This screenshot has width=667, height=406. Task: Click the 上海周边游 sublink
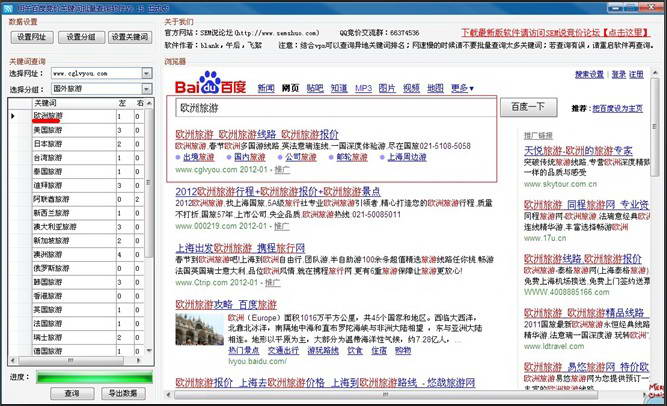coord(407,157)
